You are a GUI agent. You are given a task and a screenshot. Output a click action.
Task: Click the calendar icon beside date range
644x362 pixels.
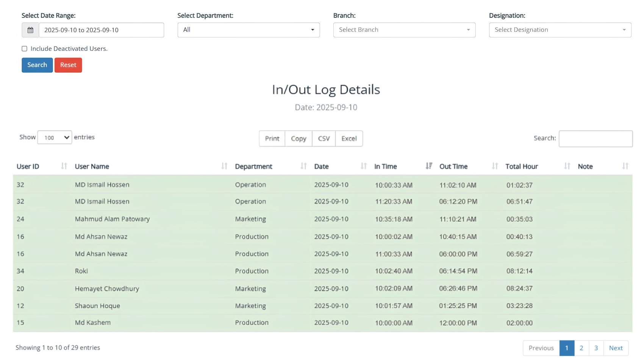(x=30, y=30)
